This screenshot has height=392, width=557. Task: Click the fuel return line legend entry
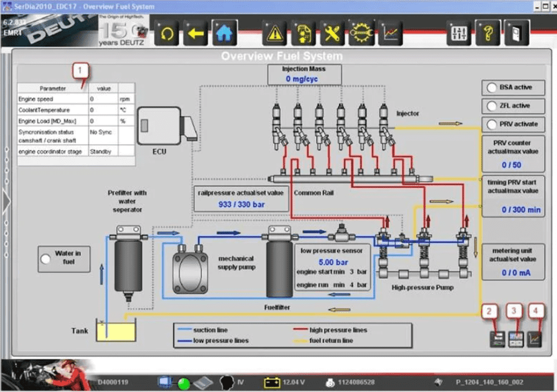[323, 341]
